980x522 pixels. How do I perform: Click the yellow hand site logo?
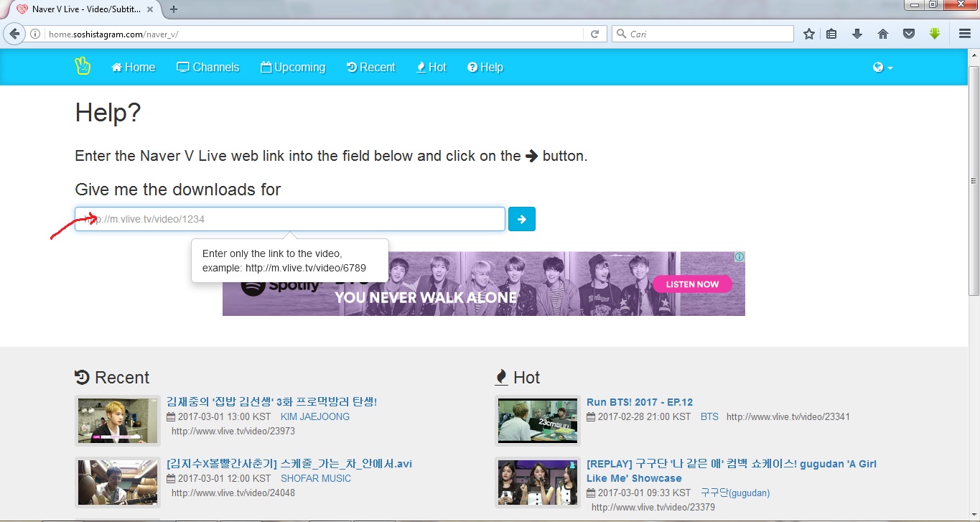(x=83, y=67)
